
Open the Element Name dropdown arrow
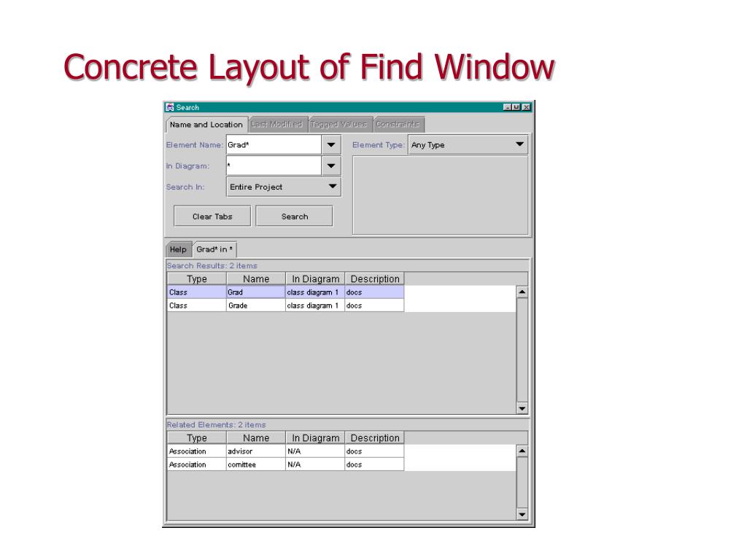331,145
